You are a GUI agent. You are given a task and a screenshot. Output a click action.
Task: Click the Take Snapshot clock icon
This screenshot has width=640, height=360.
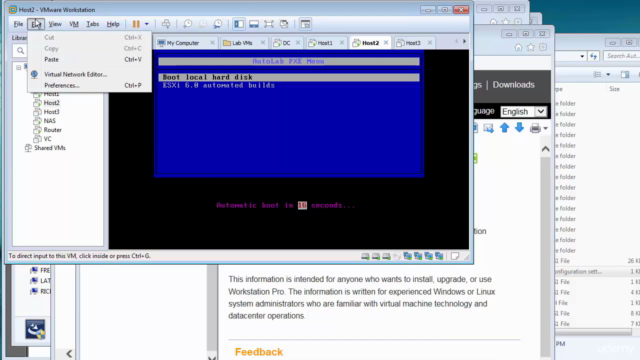[x=187, y=24]
